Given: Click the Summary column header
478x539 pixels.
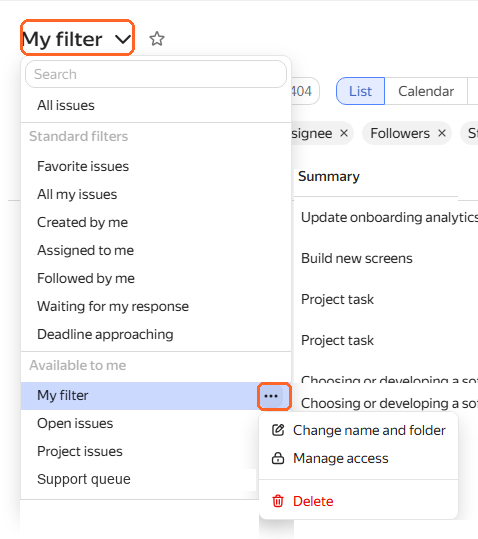Looking at the screenshot, I should (x=329, y=176).
